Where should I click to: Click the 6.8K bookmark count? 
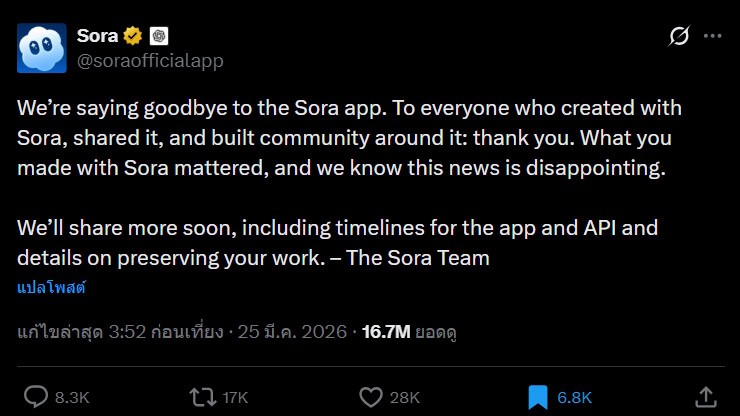click(574, 397)
